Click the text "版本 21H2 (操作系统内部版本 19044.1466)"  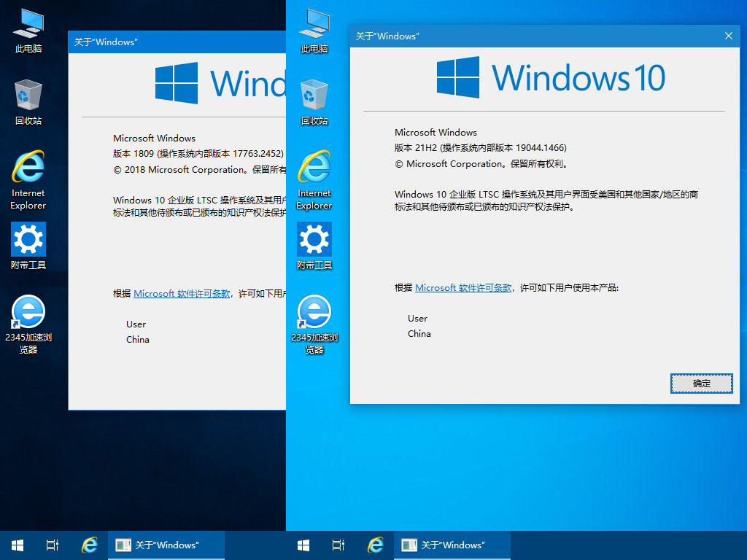pyautogui.click(x=480, y=148)
